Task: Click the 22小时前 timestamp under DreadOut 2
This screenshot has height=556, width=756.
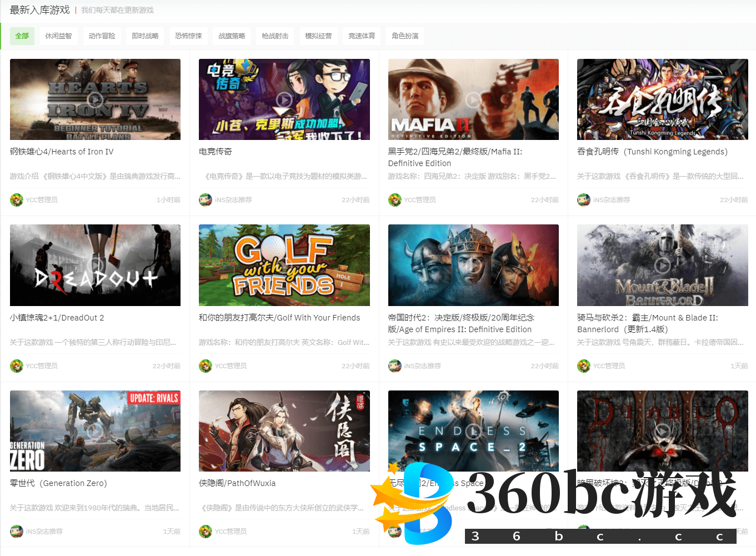Action: (167, 365)
